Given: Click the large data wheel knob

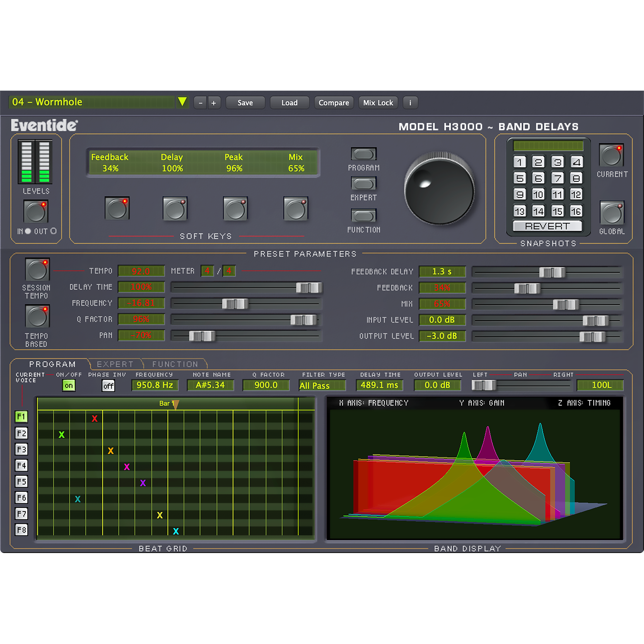Looking at the screenshot, I should coord(439,190).
